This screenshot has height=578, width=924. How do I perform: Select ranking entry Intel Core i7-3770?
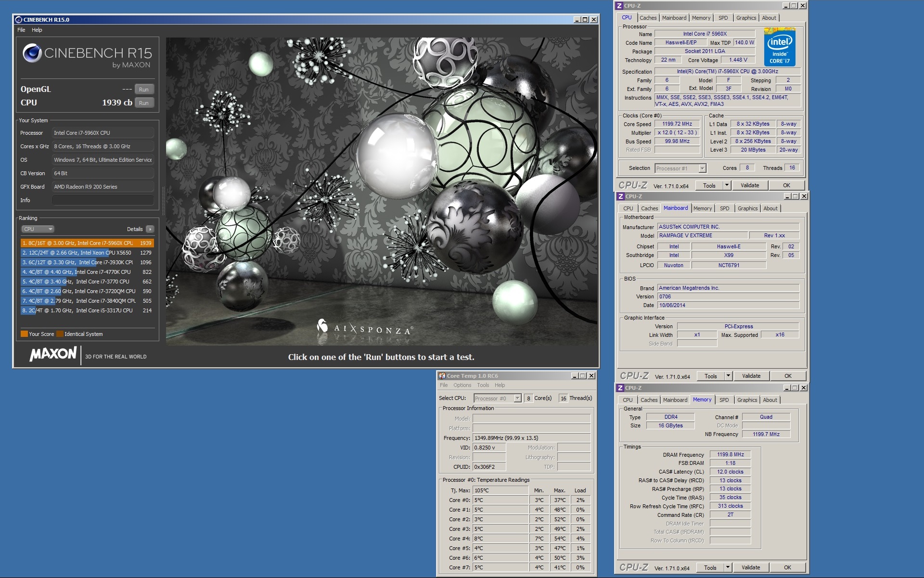point(87,282)
